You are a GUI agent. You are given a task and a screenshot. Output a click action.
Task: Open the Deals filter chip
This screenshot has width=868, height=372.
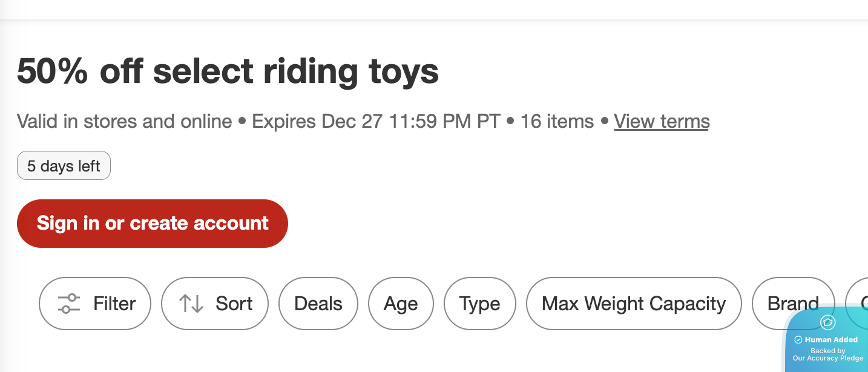click(318, 304)
